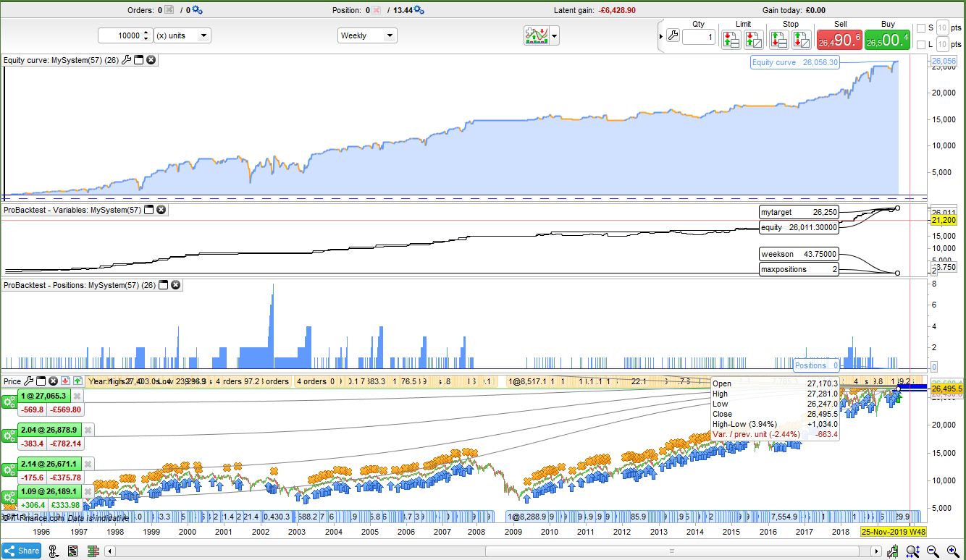Click the green Buy price button
Viewport: 966px width, 560px height.
pos(887,40)
